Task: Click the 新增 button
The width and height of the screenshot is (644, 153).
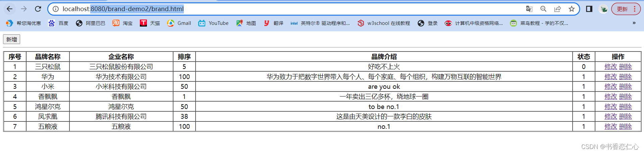Action: 12,39
